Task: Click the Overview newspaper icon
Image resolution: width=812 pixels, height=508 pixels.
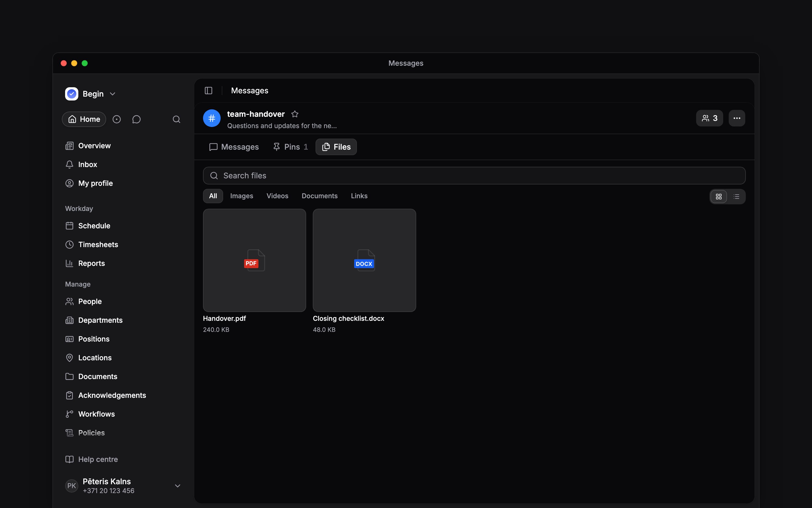Action: 70,146
